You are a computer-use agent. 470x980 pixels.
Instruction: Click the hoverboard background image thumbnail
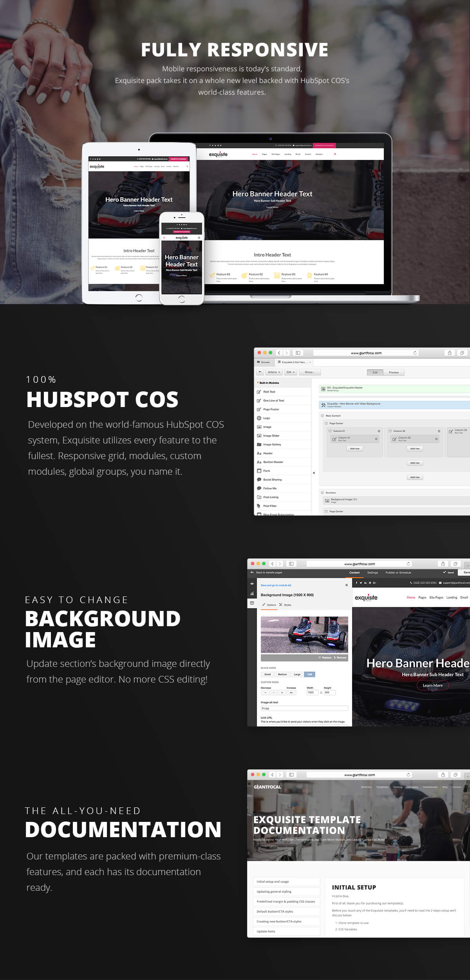tap(304, 634)
